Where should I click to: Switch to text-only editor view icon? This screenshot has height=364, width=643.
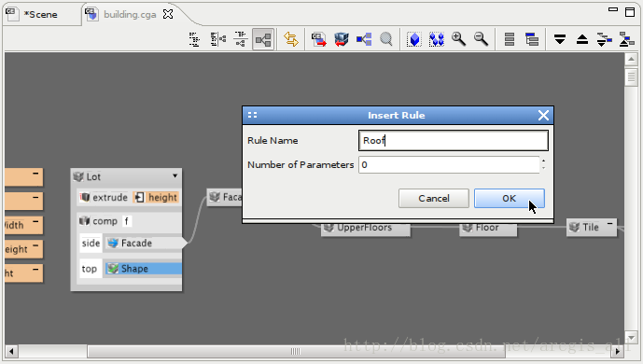[x=194, y=39]
